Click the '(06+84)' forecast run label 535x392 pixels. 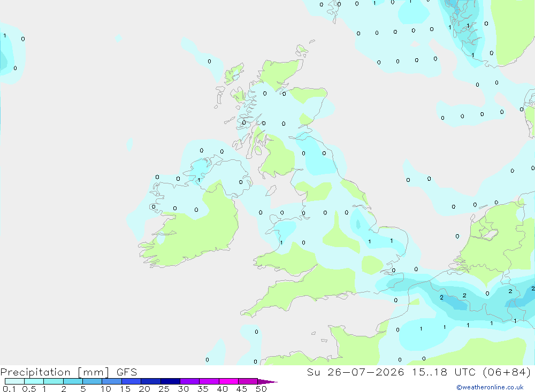[x=507, y=372]
